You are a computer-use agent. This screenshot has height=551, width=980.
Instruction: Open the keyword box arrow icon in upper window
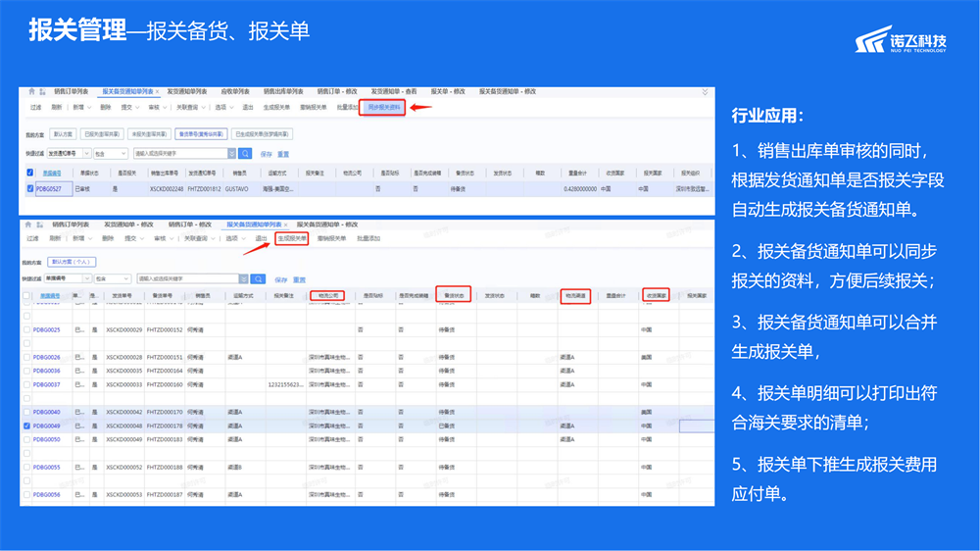click(x=232, y=153)
